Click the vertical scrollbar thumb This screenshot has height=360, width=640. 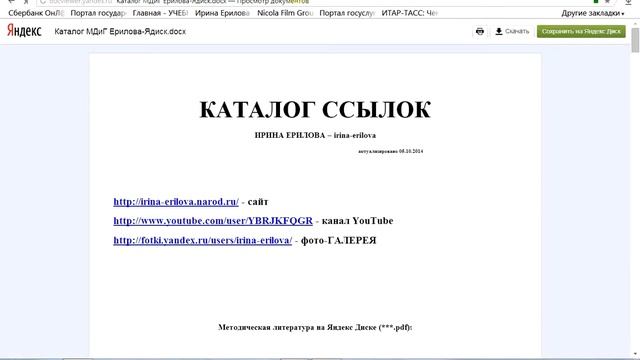pos(635,40)
